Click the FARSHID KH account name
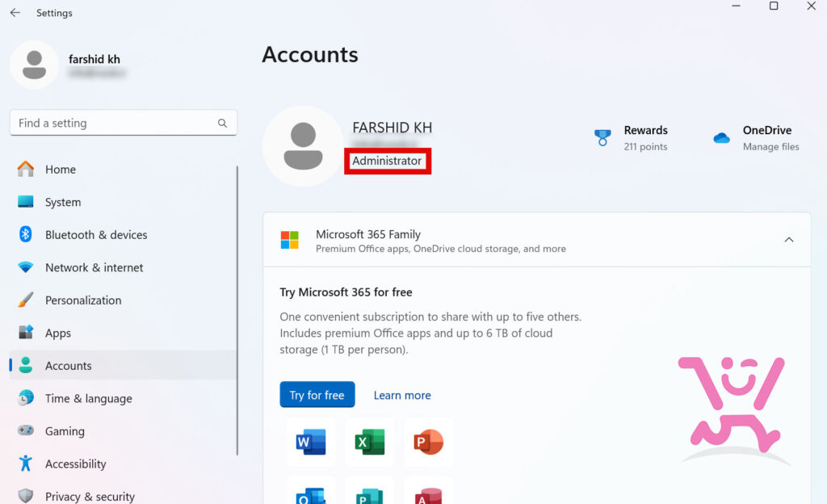The height and width of the screenshot is (504, 827). point(393,128)
